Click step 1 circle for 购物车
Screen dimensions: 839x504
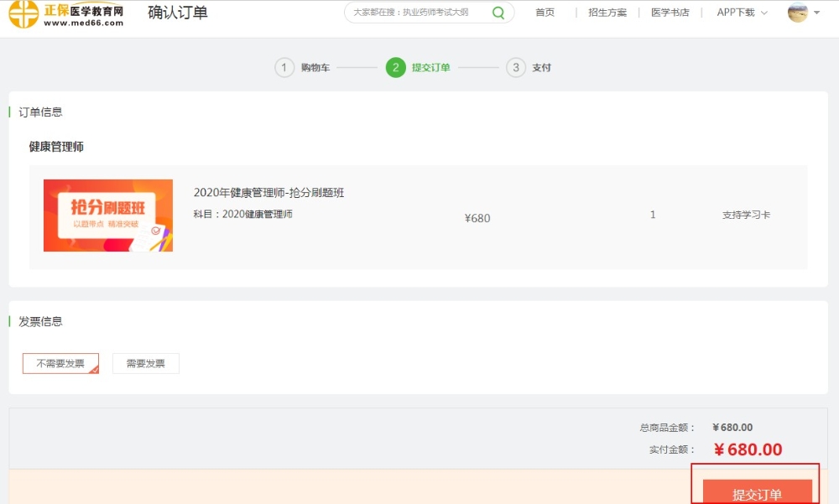point(284,68)
